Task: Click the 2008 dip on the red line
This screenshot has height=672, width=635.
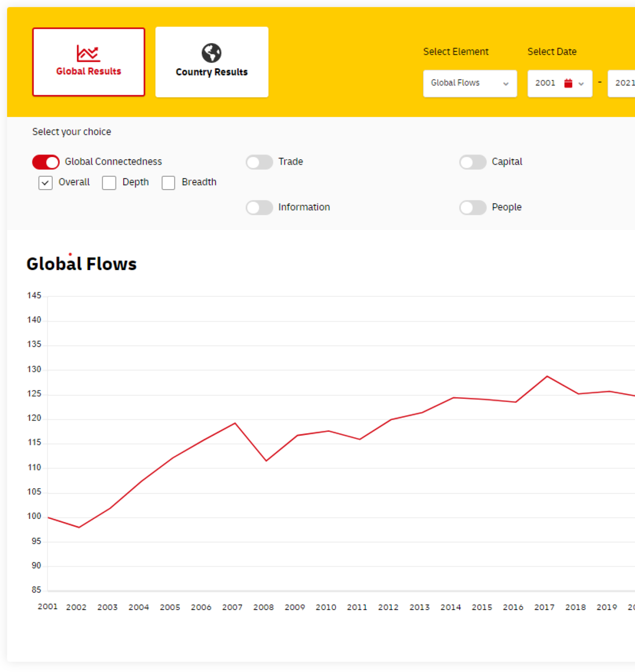Action: click(x=266, y=460)
